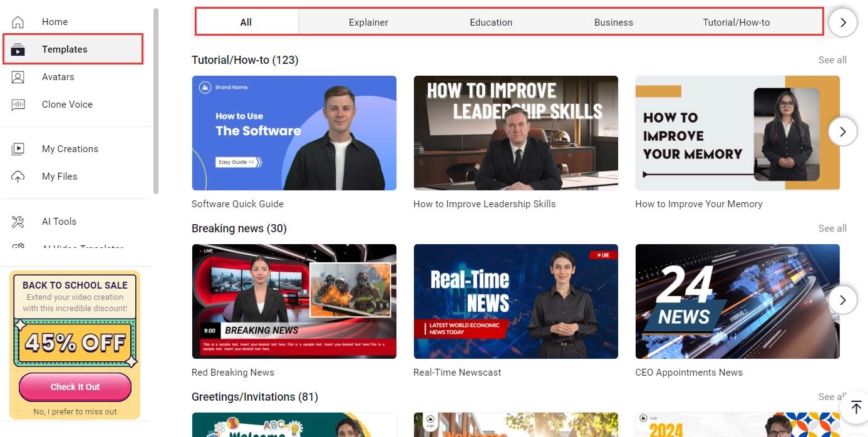Click the scroll-to-top arrow button
868x437 pixels.
(x=855, y=408)
